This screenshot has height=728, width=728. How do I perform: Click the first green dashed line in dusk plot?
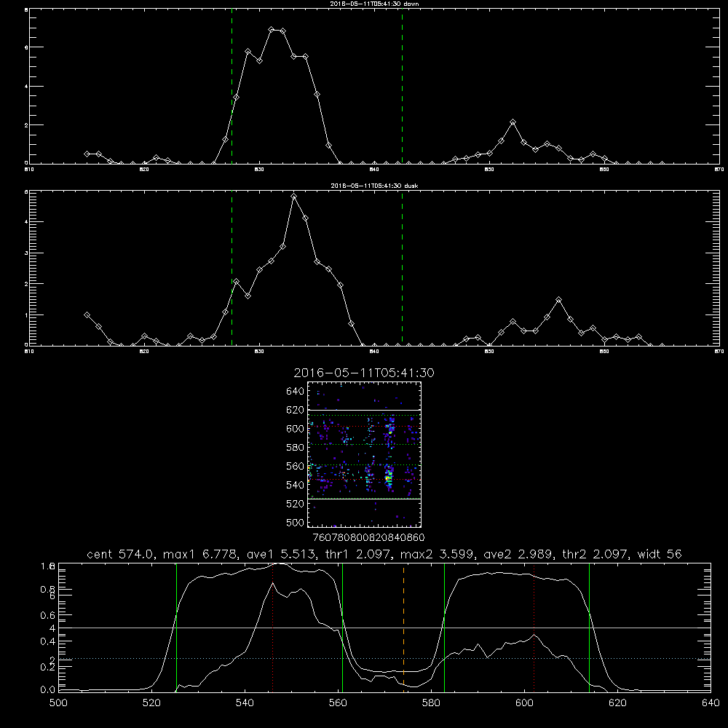point(232,267)
